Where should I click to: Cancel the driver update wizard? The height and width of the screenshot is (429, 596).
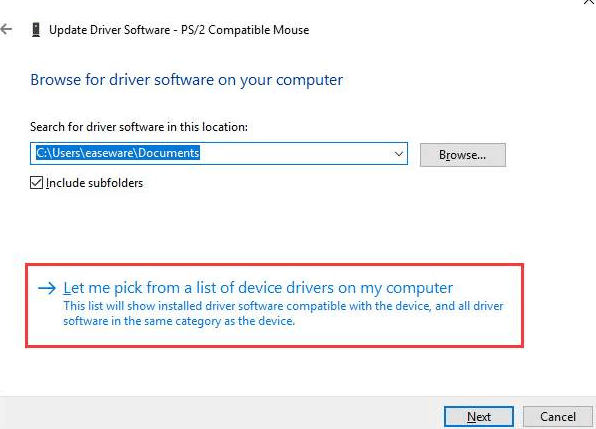coord(558,417)
